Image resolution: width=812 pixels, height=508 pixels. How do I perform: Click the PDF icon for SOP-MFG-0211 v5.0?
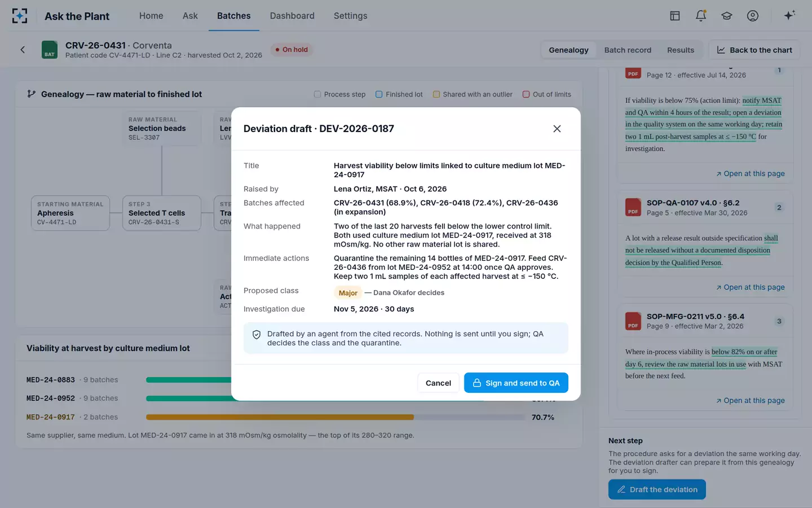click(633, 321)
